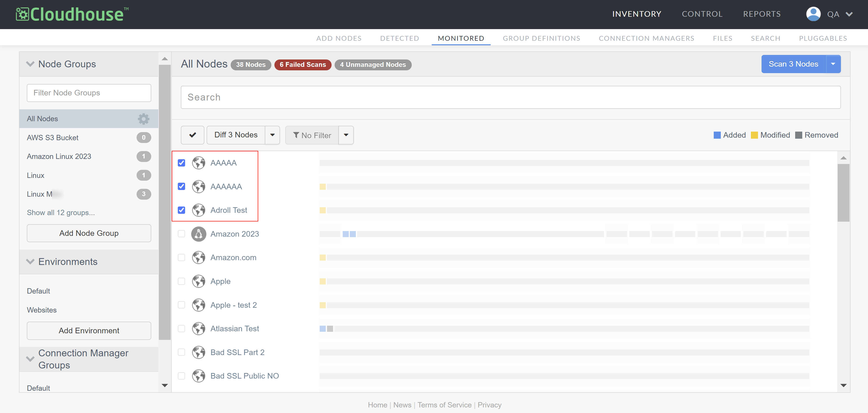
Task: Open the No Filter dropdown arrow
Action: (x=346, y=135)
